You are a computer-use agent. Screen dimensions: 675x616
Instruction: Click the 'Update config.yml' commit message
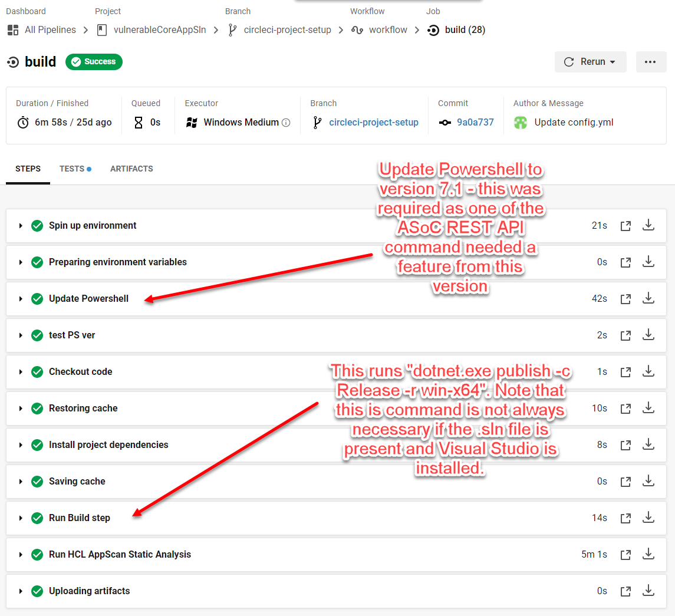574,122
